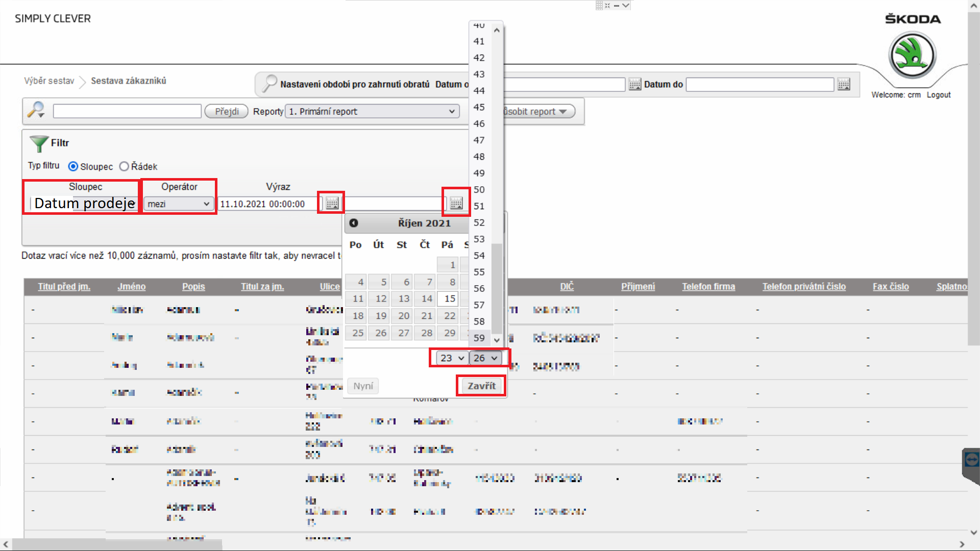This screenshot has height=551, width=980.
Task: Click the magnifier search icon in toolbar
Action: coord(36,110)
